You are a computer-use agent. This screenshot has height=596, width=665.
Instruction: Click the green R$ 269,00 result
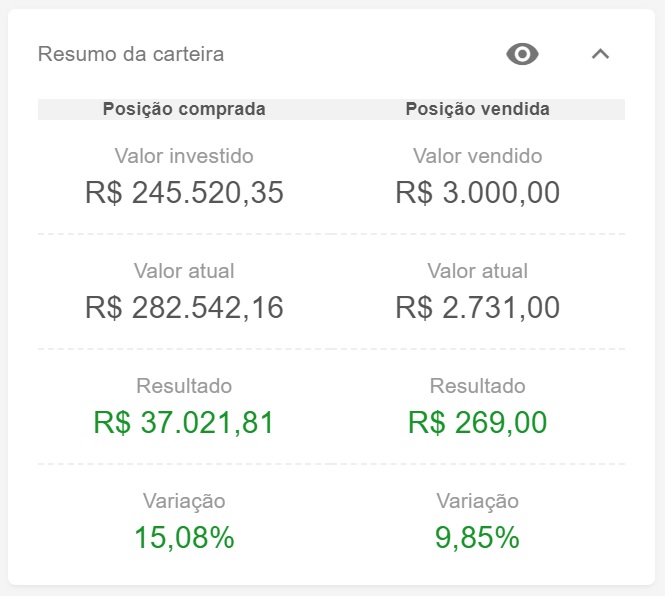(477, 423)
